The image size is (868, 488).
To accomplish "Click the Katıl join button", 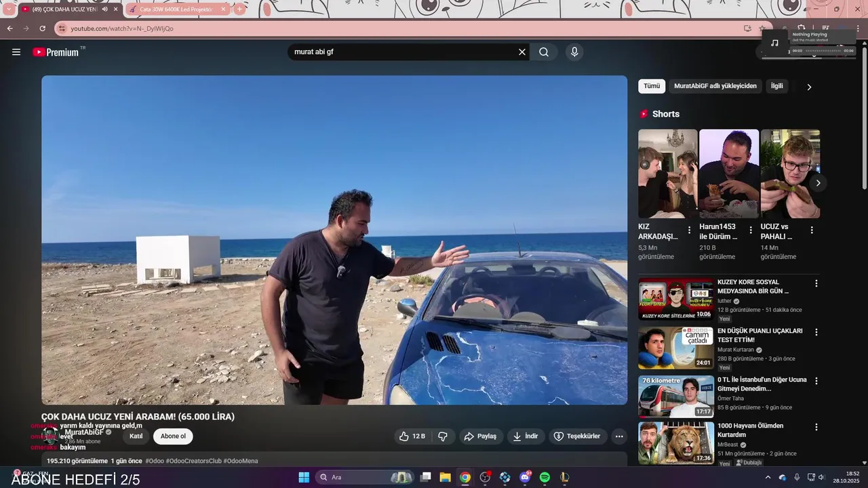I will coord(136,436).
